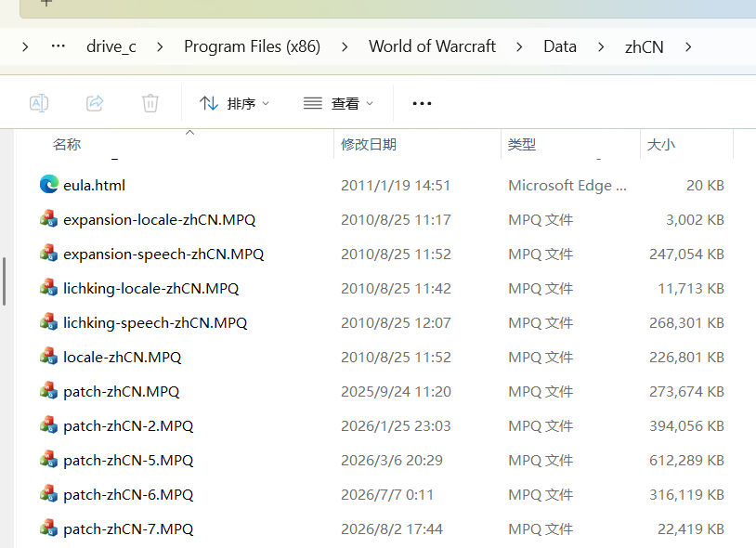756x548 pixels.
Task: Click the left pane vertical scrollbar
Action: [x=4, y=281]
